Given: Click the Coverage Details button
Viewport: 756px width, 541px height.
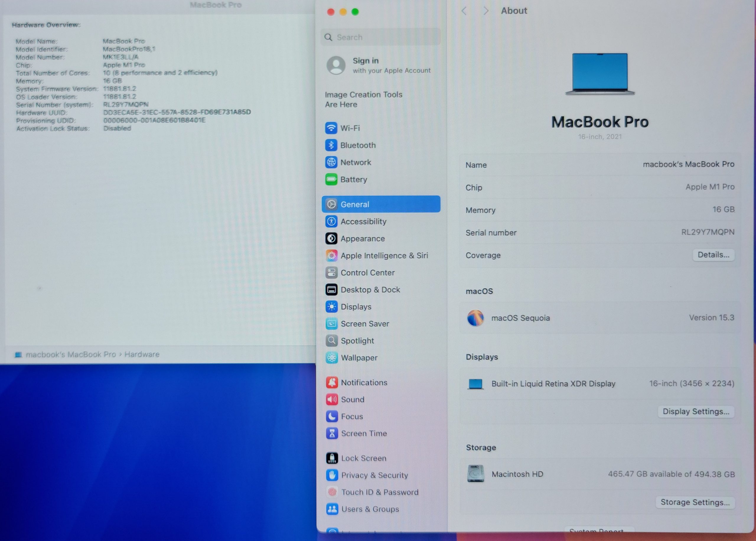Looking at the screenshot, I should pos(713,255).
